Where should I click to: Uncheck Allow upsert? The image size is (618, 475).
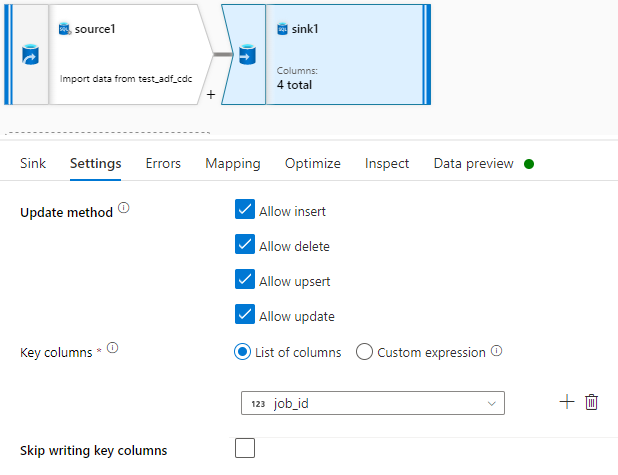pyautogui.click(x=245, y=279)
